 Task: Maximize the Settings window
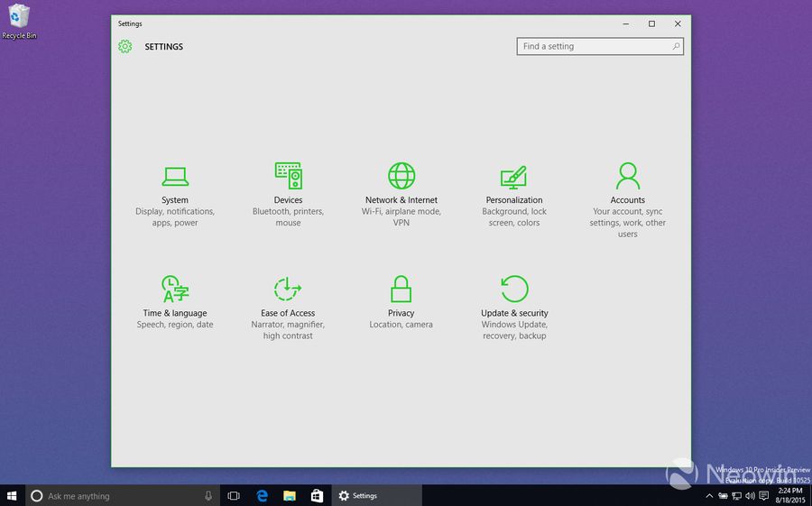coord(652,23)
